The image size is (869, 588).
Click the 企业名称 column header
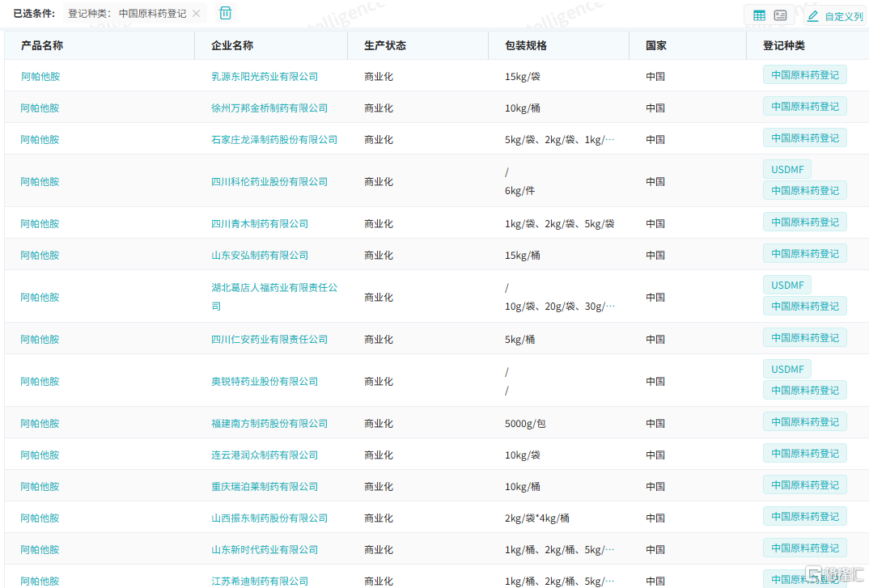pyautogui.click(x=232, y=45)
